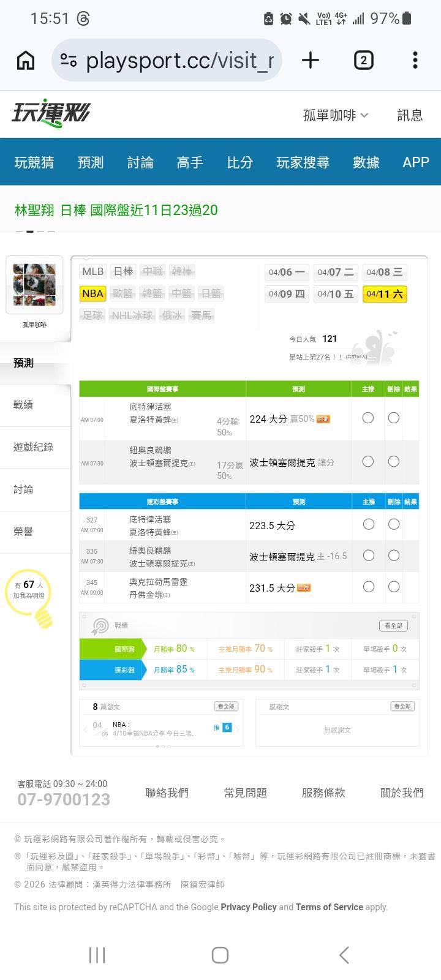Viewport: 441px width, 980px height.
Task: Open a new browser tab
Action: (x=311, y=60)
